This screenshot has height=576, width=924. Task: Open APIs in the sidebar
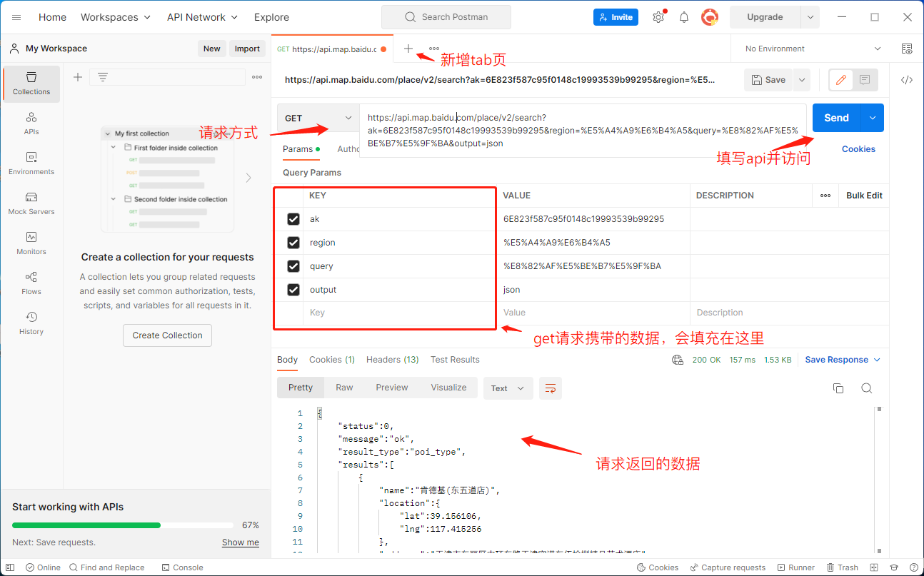[x=31, y=123]
